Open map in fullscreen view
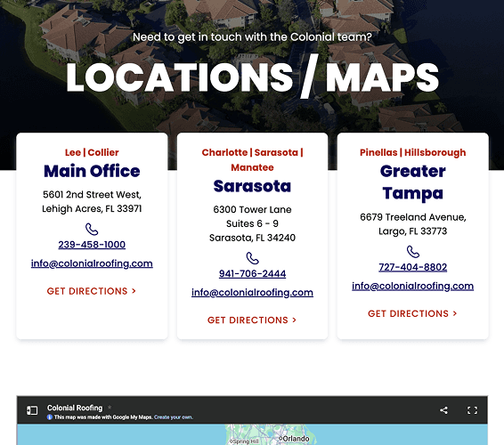 [x=472, y=410]
